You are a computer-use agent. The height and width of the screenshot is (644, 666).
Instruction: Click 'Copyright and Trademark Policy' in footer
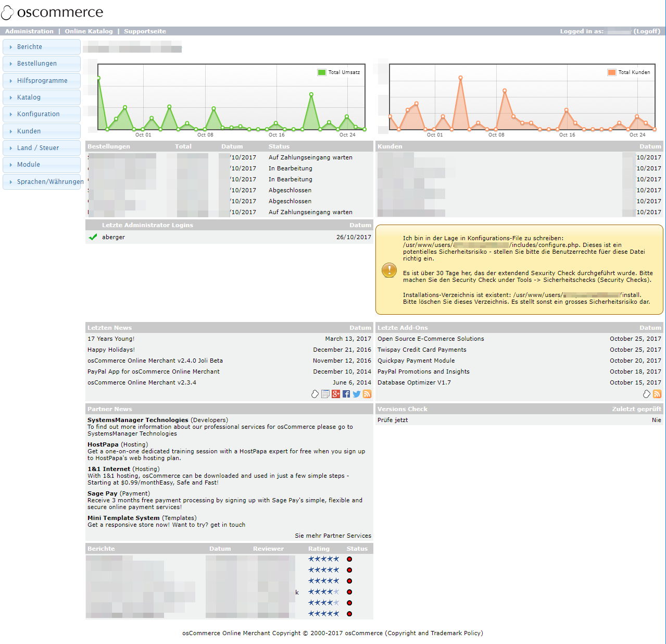coord(434,633)
